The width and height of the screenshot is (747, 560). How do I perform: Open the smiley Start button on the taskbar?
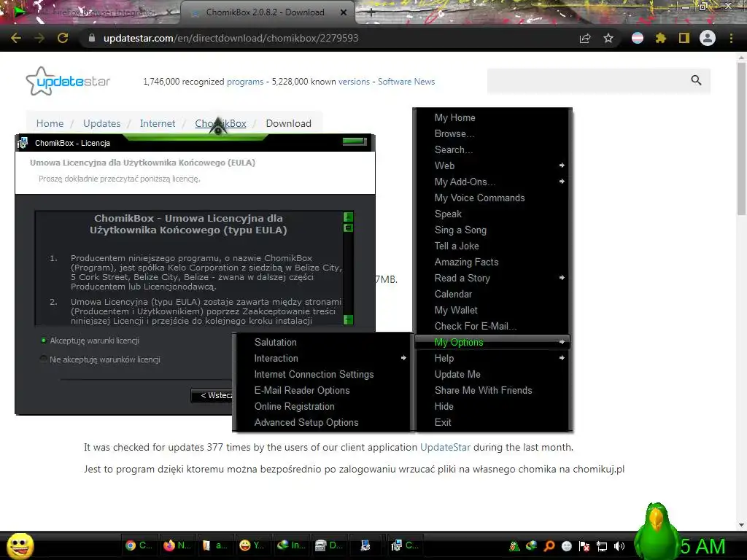(x=20, y=545)
